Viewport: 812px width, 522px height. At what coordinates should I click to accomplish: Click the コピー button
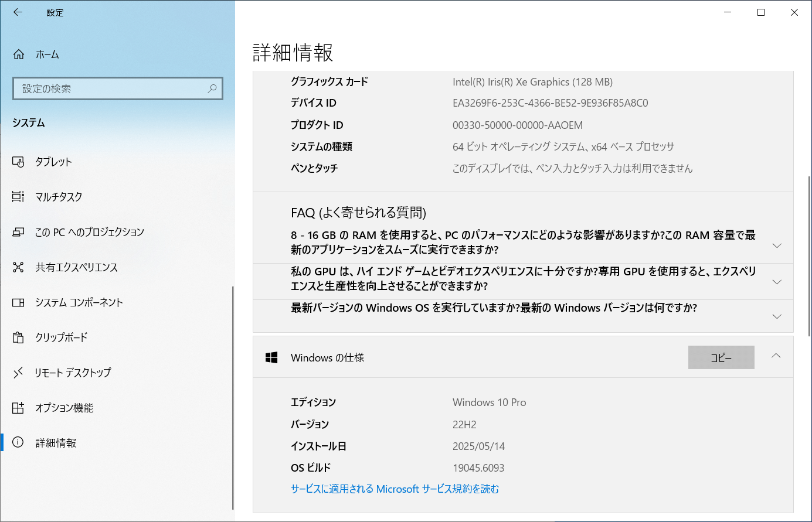721,357
